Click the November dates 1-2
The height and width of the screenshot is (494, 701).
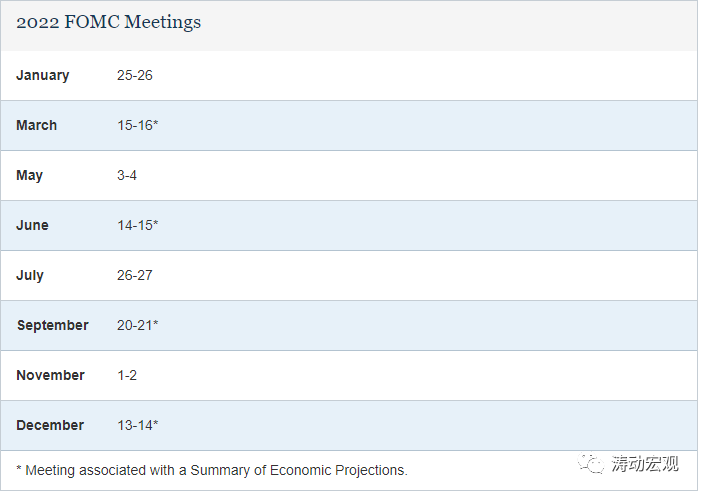127,375
